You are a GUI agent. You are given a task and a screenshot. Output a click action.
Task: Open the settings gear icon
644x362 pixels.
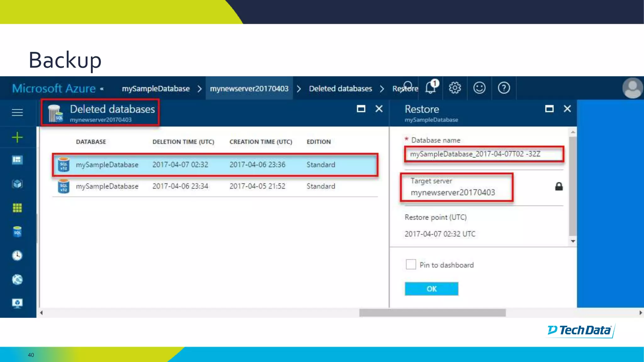455,88
